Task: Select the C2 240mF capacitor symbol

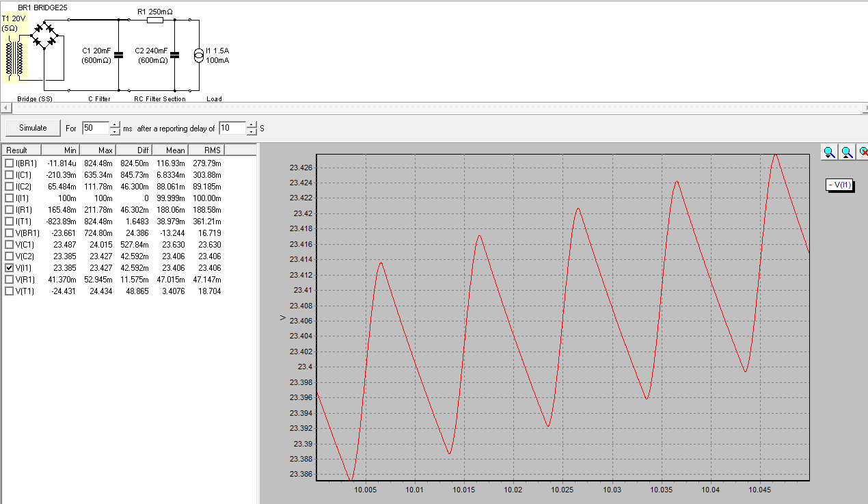Action: 174,55
